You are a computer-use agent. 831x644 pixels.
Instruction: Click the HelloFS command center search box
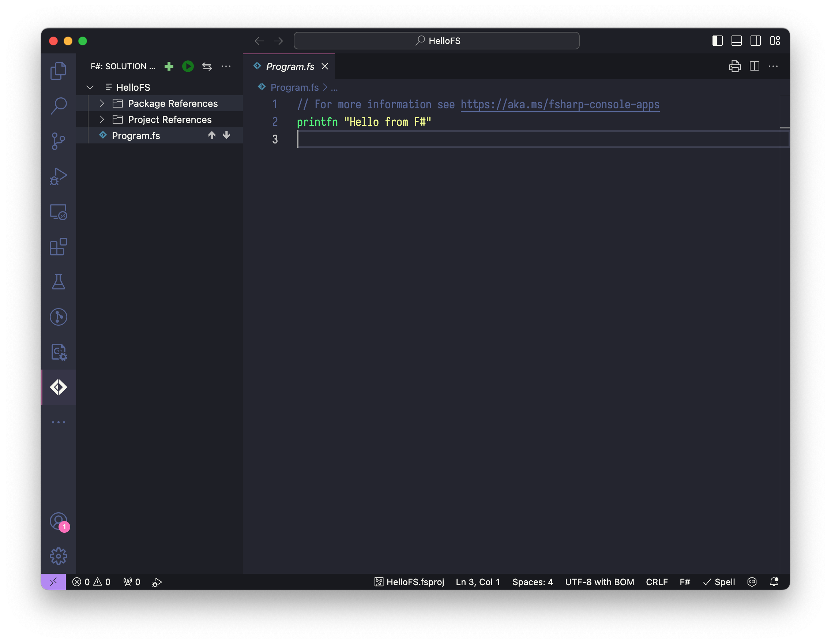436,41
